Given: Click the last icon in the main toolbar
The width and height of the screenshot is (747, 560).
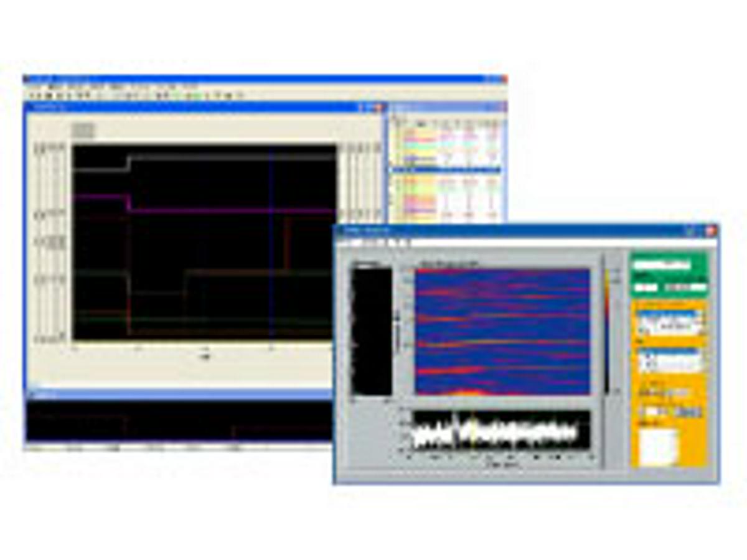Looking at the screenshot, I should 238,95.
